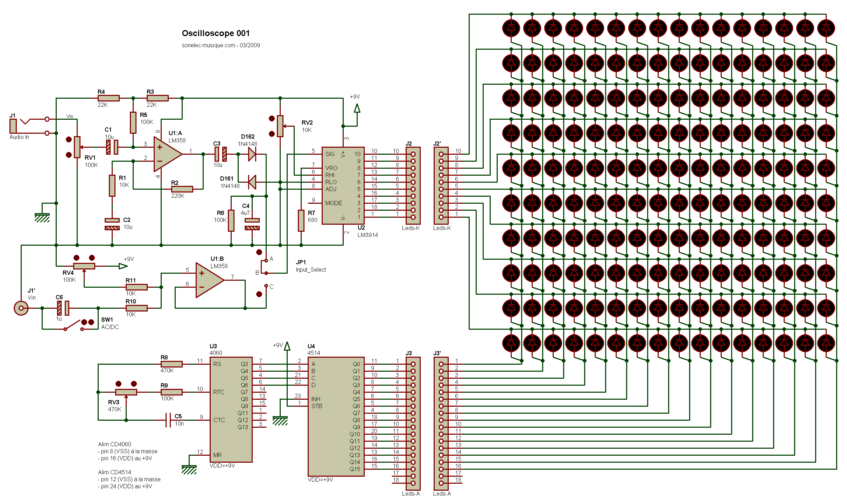Click the 'Alim CD4514' note heading
847x504 pixels.
[114, 472]
